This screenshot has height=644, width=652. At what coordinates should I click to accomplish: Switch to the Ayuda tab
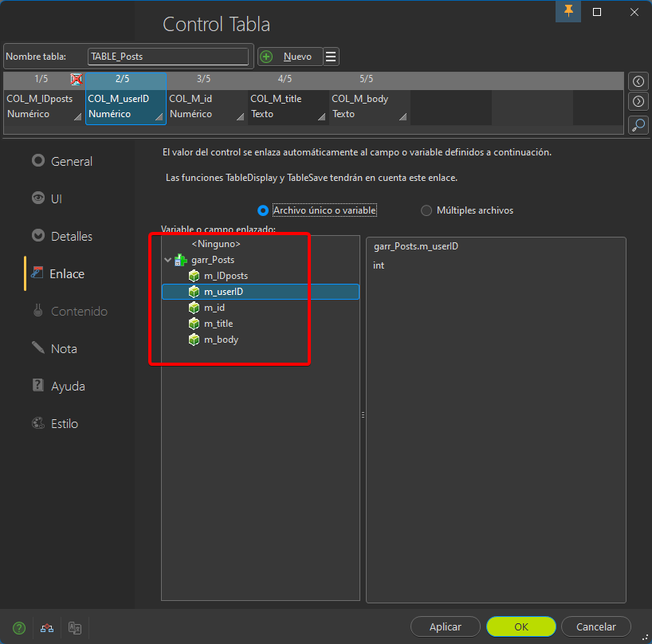(x=68, y=387)
